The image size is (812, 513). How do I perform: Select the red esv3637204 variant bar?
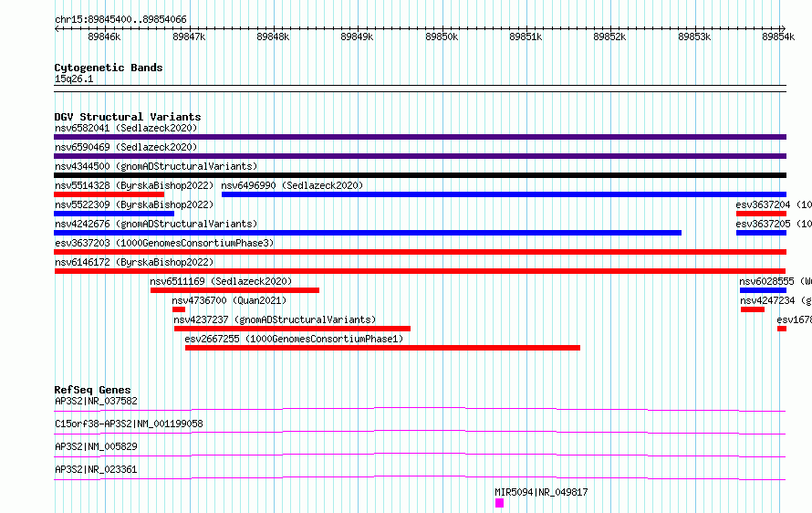click(x=761, y=214)
